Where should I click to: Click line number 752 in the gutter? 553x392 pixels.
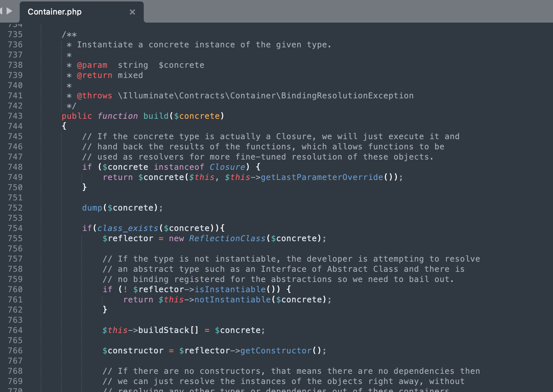[x=15, y=208]
